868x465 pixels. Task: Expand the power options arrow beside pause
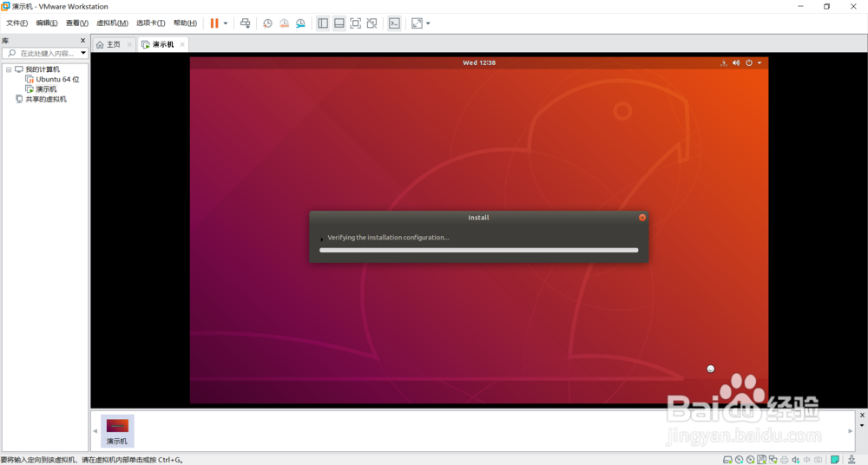click(x=226, y=23)
